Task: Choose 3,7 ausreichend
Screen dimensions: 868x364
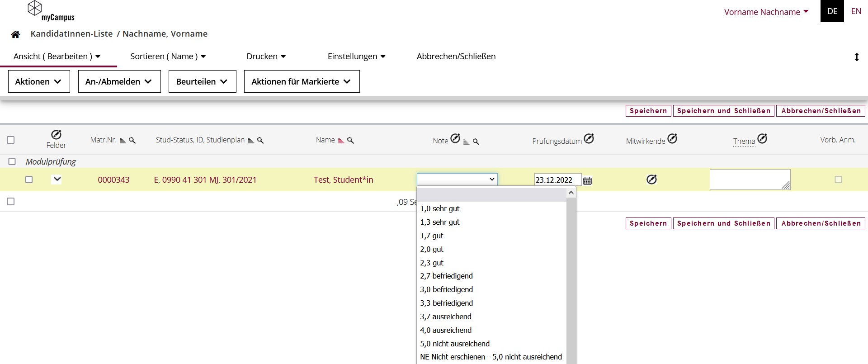Action: point(491,317)
